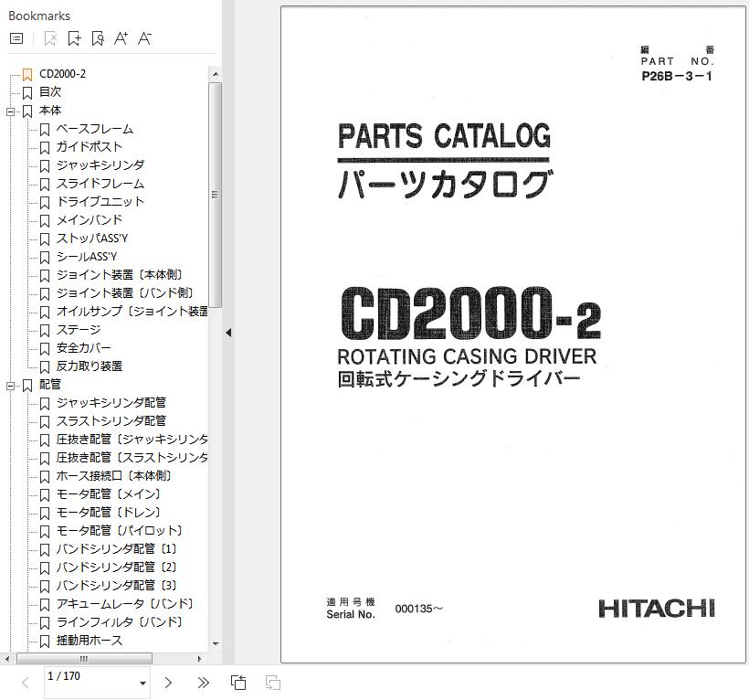
Task: Open the ジャッキシリンダ配管 bookmark
Action: (x=111, y=403)
